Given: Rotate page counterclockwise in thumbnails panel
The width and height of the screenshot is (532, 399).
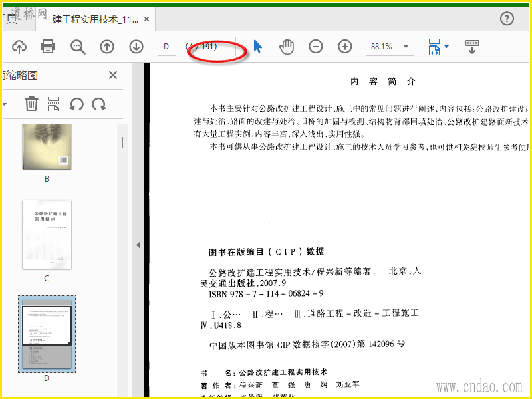Looking at the screenshot, I should tap(76, 104).
